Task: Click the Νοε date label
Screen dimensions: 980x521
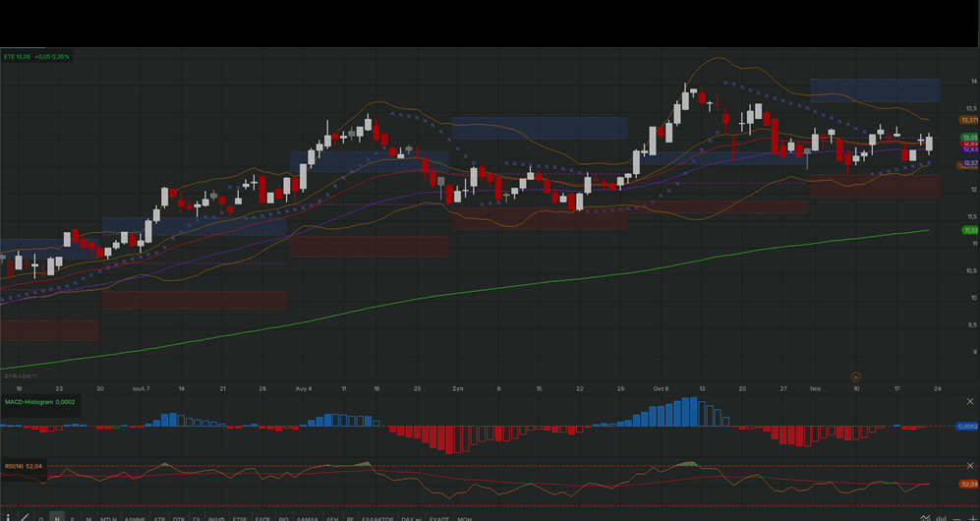Action: coord(815,388)
